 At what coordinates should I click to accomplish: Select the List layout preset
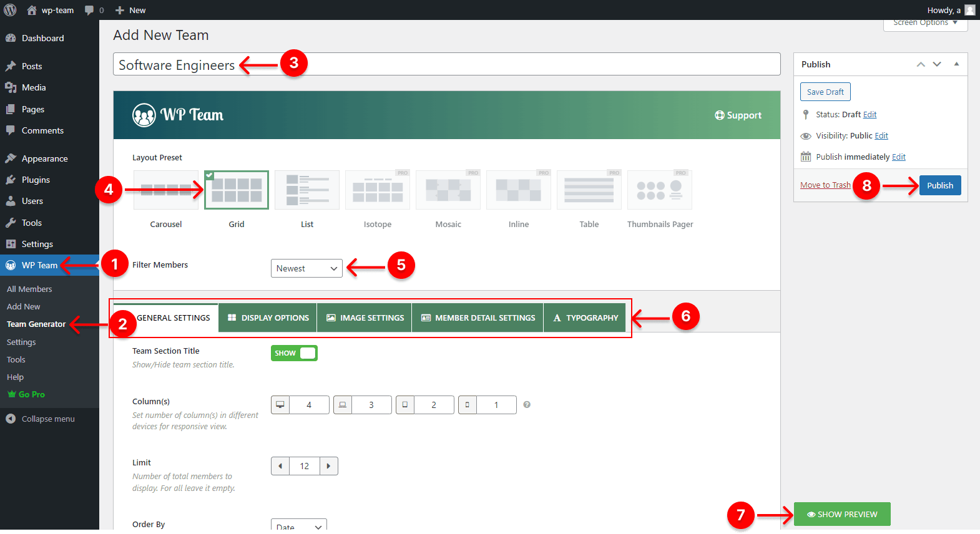pyautogui.click(x=307, y=190)
